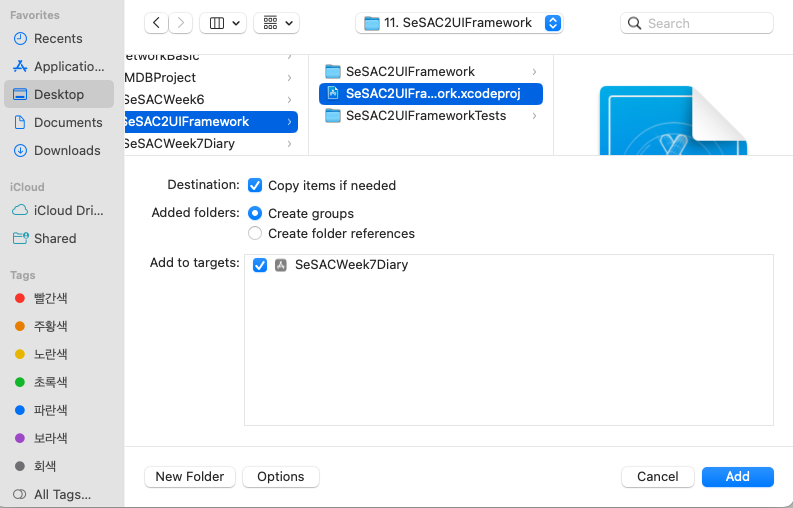Select the SeSACWeek6 folder row
793x508 pixels.
pos(211,100)
